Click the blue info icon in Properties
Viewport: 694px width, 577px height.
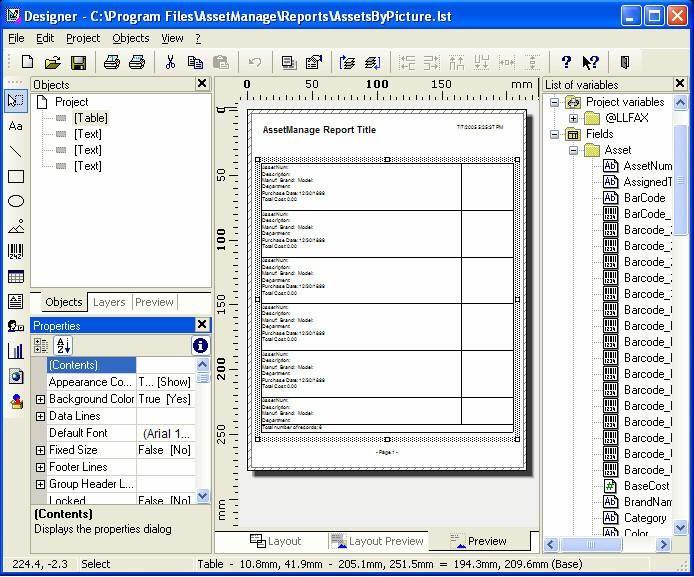(x=200, y=346)
